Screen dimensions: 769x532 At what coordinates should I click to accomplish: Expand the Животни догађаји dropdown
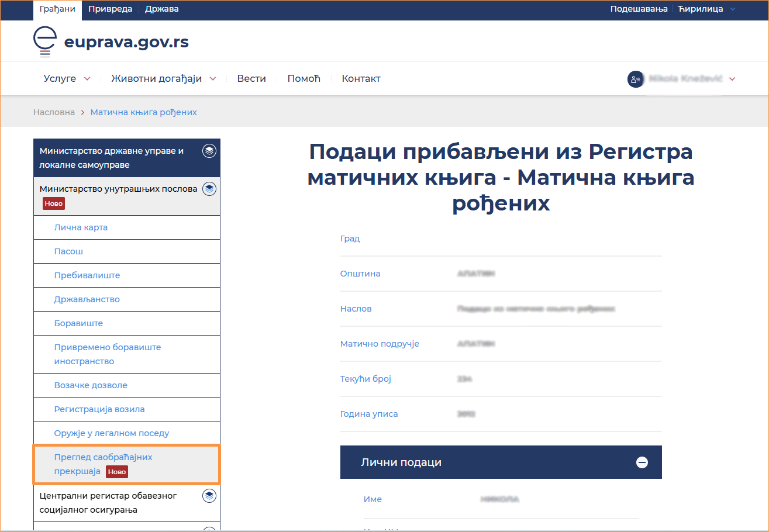click(163, 79)
